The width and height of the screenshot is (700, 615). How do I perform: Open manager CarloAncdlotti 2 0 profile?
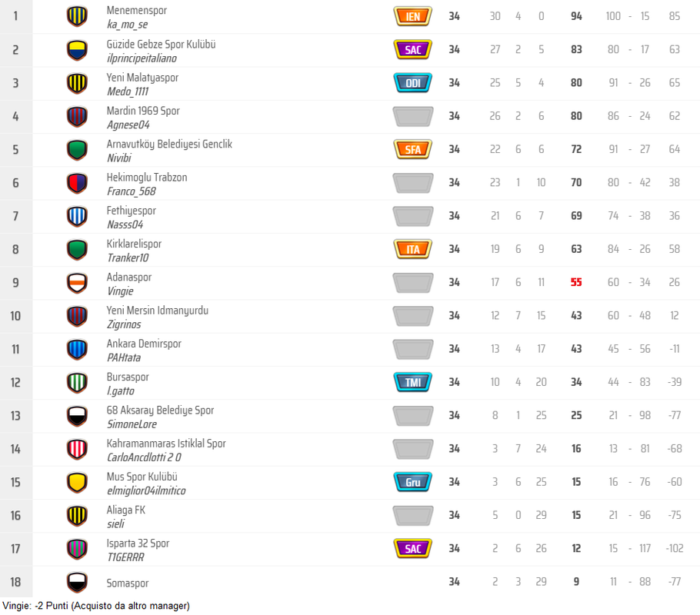point(144,457)
